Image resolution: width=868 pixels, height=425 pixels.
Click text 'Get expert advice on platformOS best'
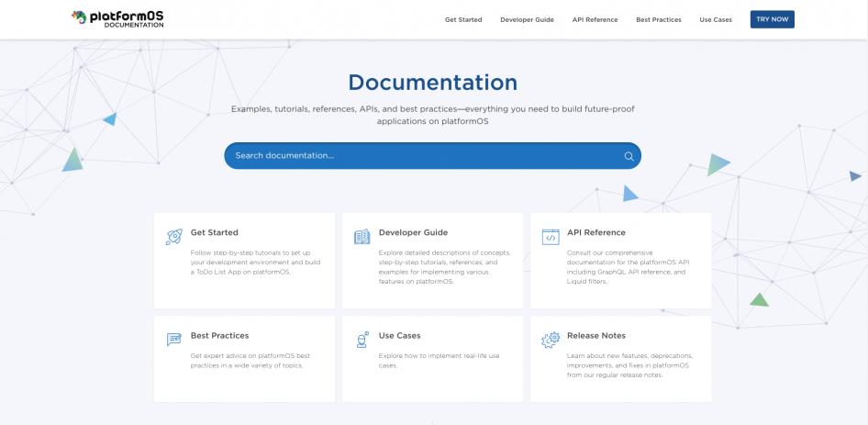252,355
